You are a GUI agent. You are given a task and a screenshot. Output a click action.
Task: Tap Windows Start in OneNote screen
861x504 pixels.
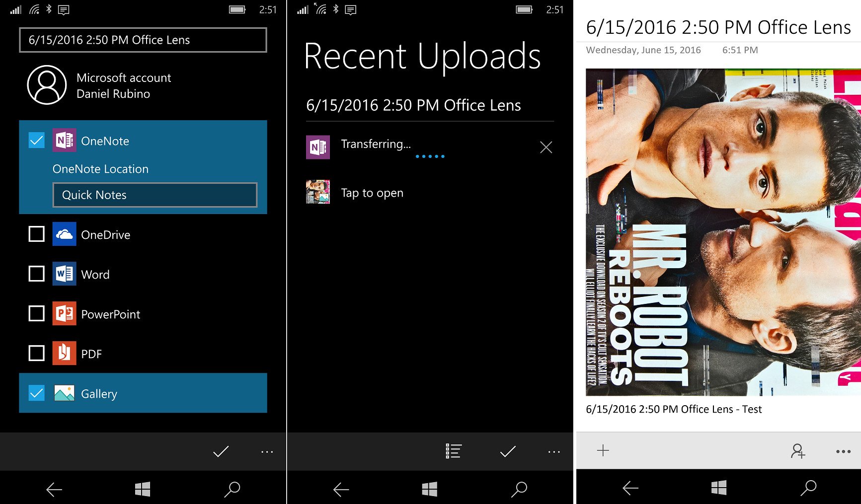coord(719,488)
